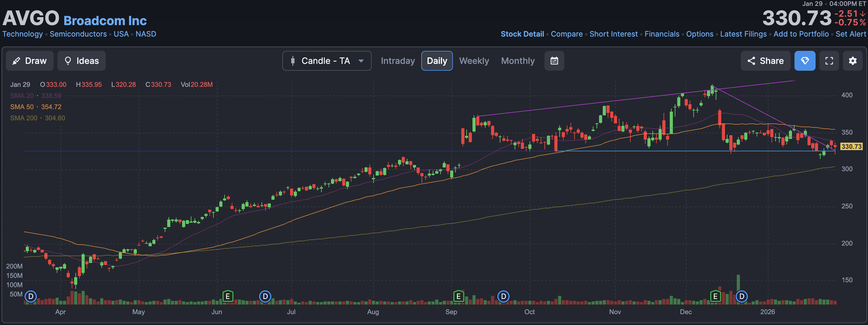The width and height of the screenshot is (868, 325).
Task: Click the earnings marker in early June
Action: (x=228, y=296)
